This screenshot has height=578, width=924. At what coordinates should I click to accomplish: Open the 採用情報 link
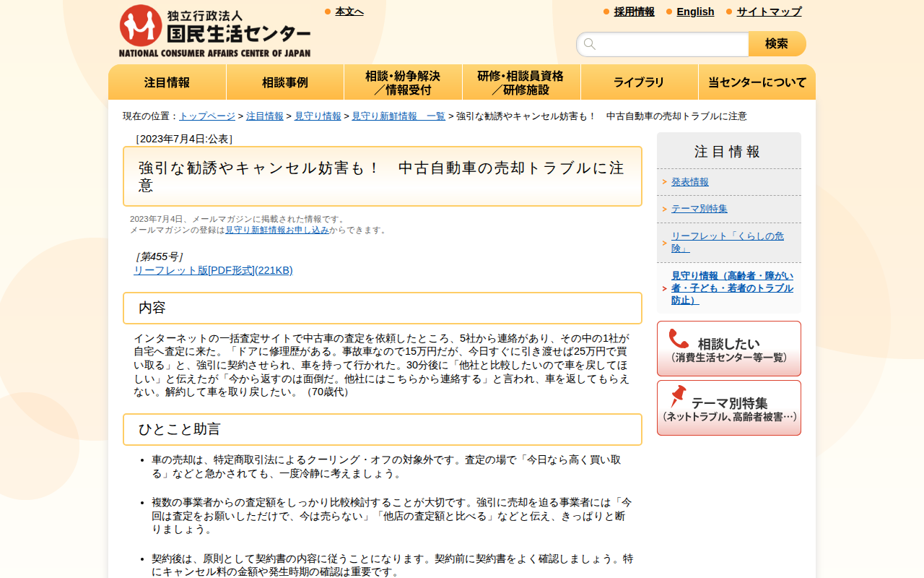coord(635,12)
